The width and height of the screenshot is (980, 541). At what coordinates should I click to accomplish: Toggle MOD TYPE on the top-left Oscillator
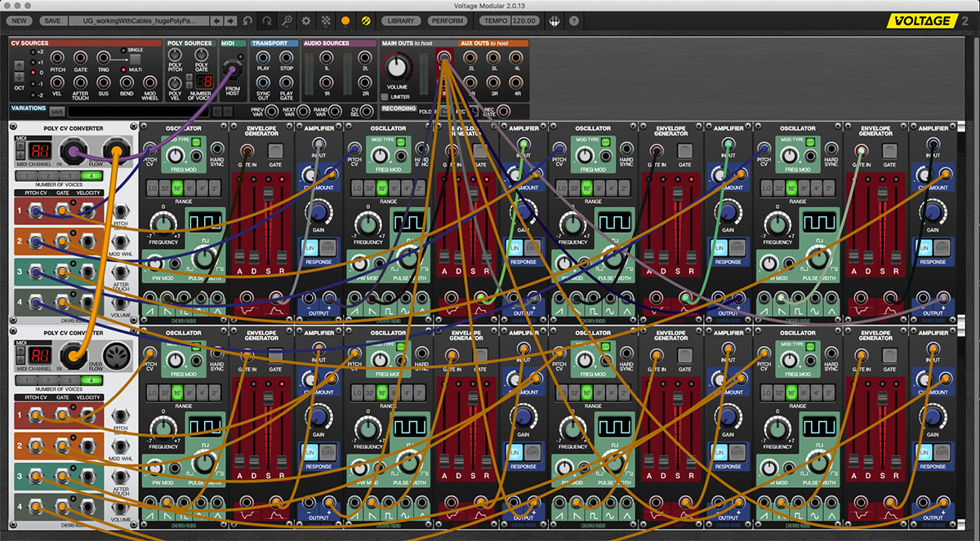196,144
